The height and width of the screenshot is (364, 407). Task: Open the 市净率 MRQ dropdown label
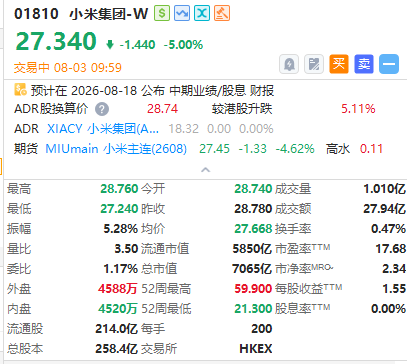pos(304,268)
